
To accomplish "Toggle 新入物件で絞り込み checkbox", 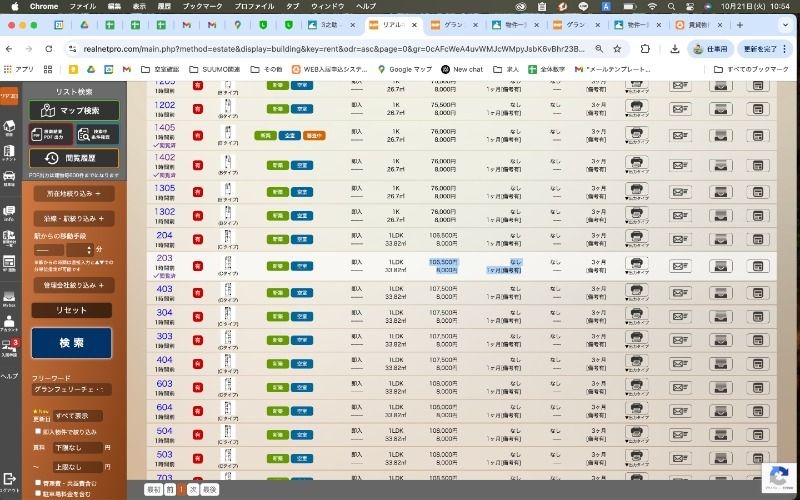I will [x=37, y=432].
